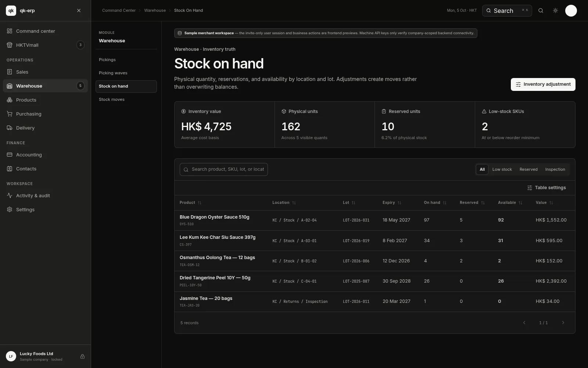The image size is (588, 368).
Task: Sort by the Value column
Action: [544, 203]
